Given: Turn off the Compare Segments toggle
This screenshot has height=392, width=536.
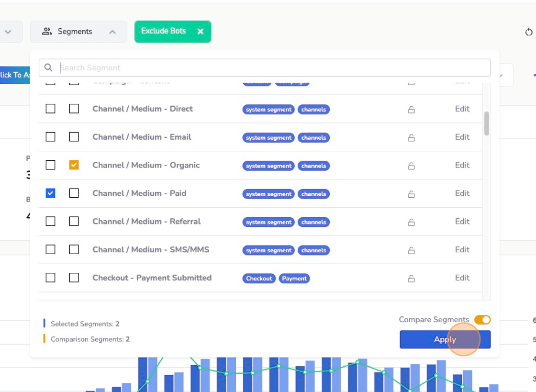Looking at the screenshot, I should (x=482, y=320).
